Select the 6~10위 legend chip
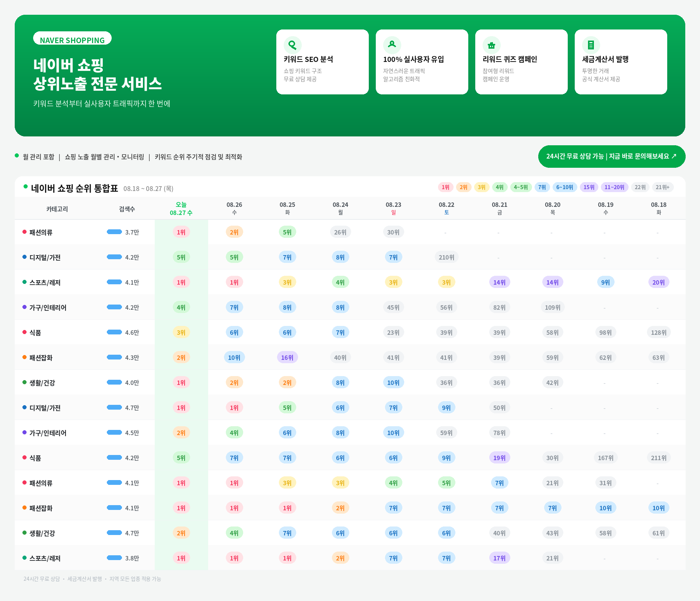The width and height of the screenshot is (700, 601). pos(564,187)
